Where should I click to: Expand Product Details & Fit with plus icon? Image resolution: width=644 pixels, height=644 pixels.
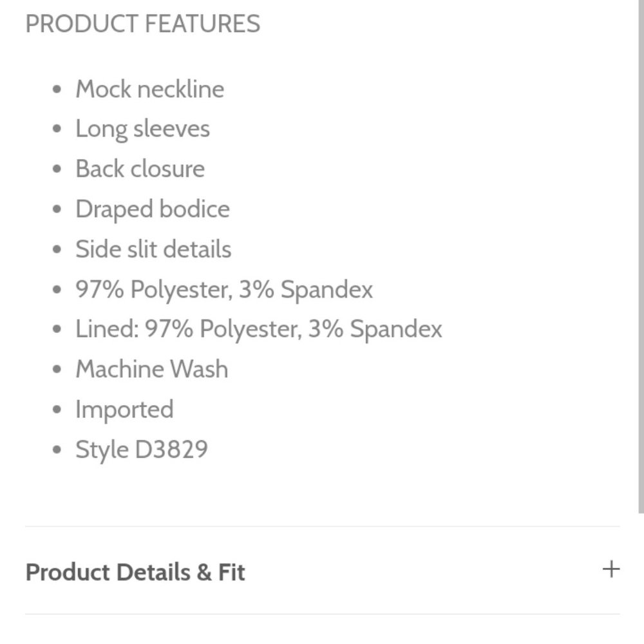(x=611, y=569)
